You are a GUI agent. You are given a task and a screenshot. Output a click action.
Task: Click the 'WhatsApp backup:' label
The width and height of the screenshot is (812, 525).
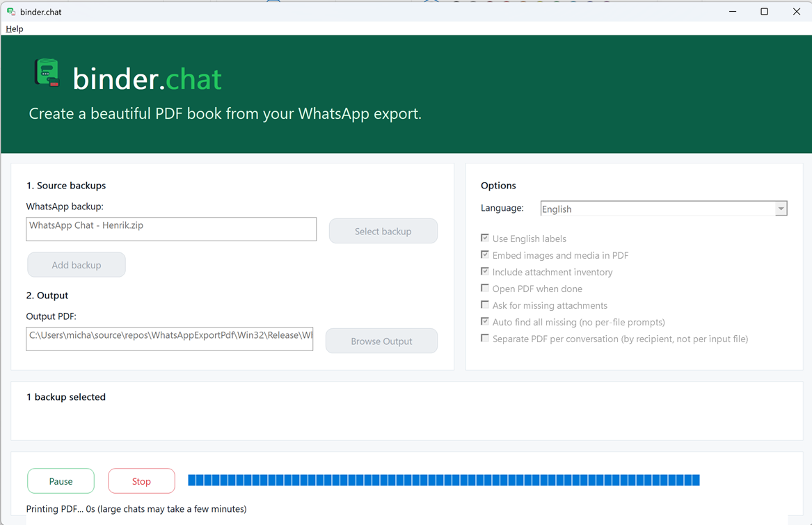pyautogui.click(x=65, y=206)
